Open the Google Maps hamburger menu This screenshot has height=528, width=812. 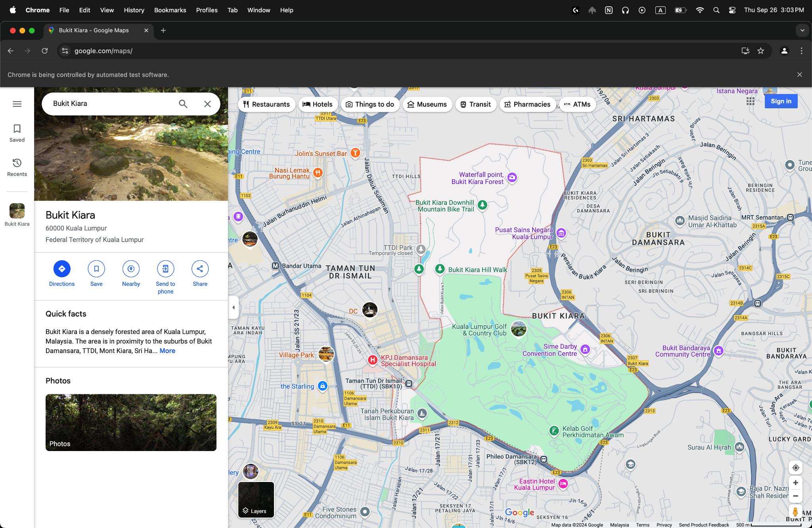[17, 104]
